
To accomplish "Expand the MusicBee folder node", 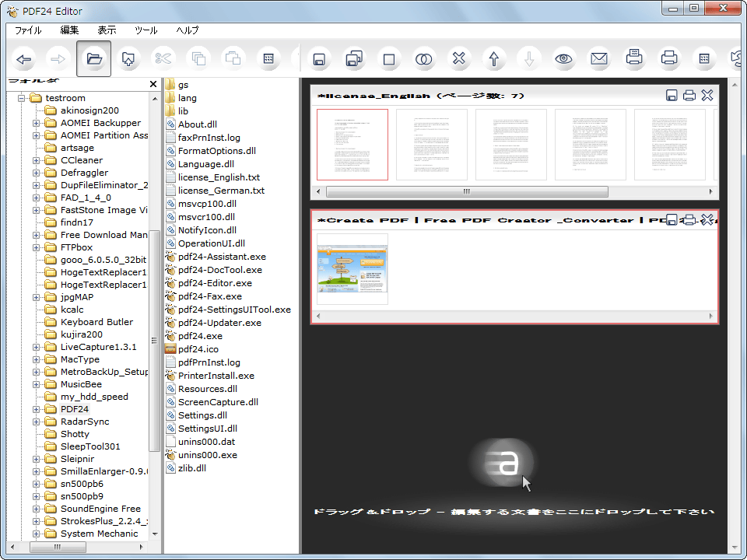I will point(37,385).
